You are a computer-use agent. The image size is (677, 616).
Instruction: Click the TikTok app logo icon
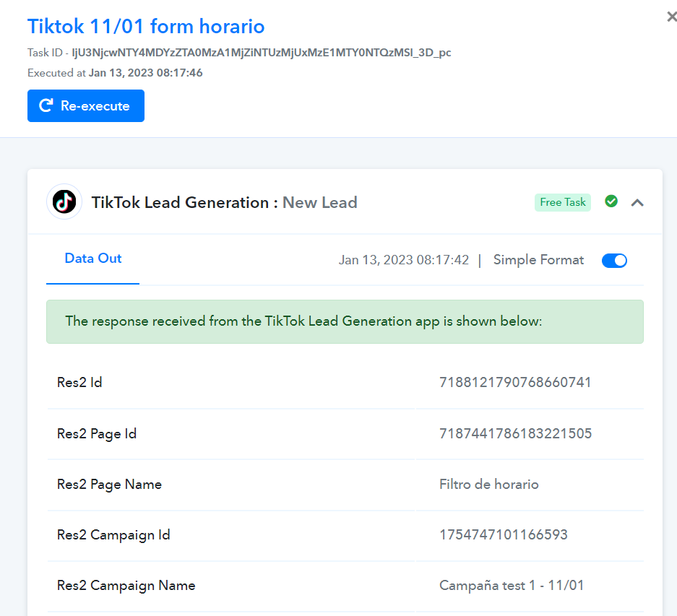coord(64,201)
